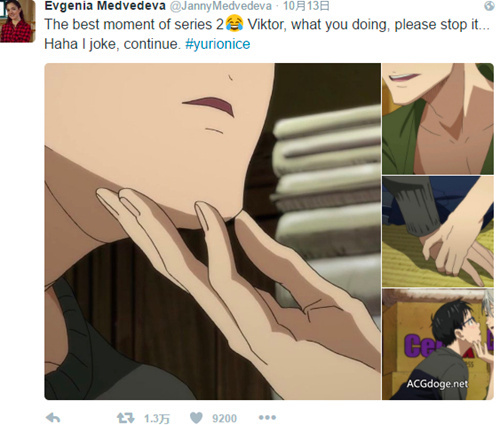This screenshot has width=500, height=425.
Task: Open the middle-right hands thumbnail
Action: pyautogui.click(x=438, y=231)
